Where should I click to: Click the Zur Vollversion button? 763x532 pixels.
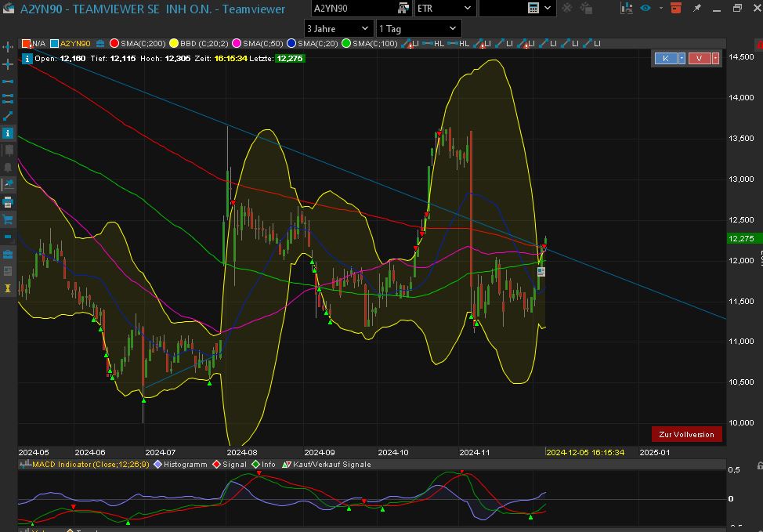(x=686, y=434)
